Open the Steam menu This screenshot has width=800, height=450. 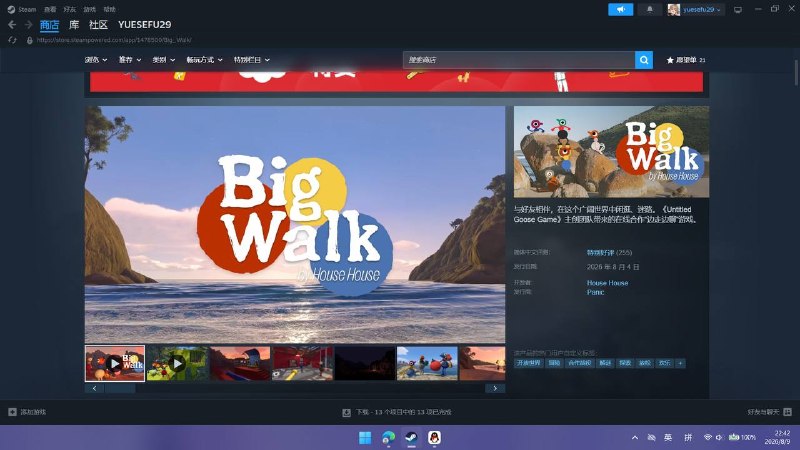[x=27, y=9]
